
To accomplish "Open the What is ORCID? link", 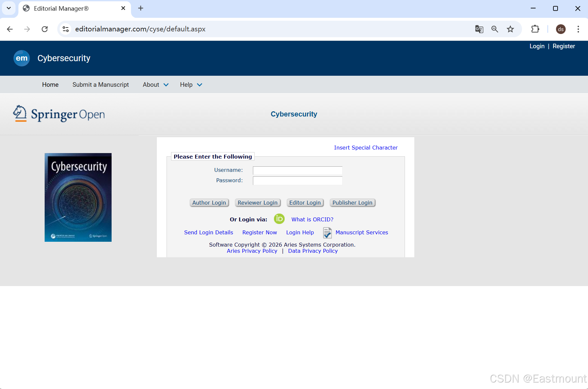I will [312, 219].
